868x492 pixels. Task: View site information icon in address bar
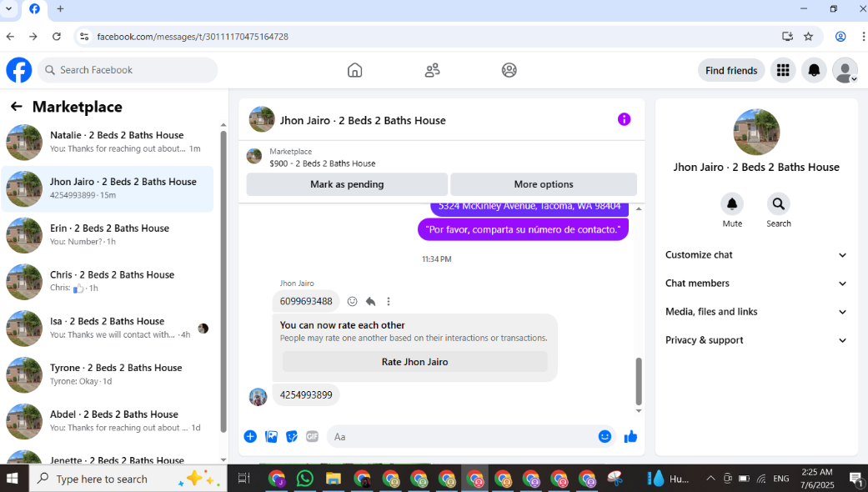(84, 37)
